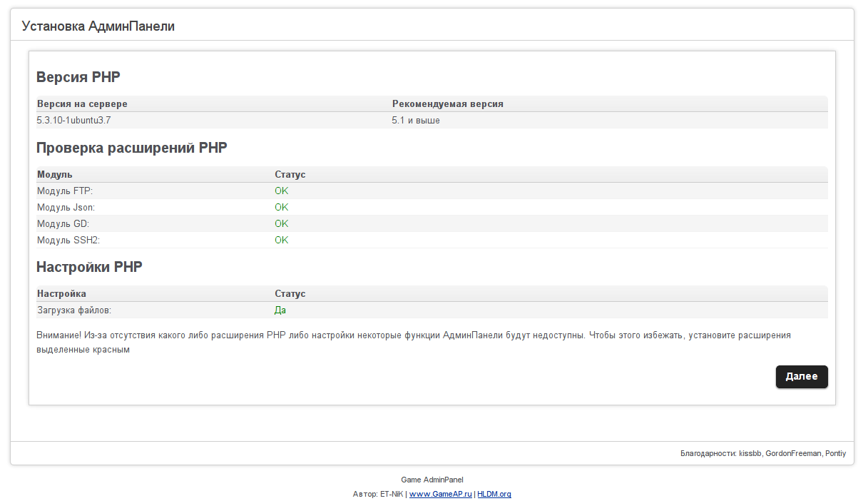This screenshot has height=501, width=868.
Task: Click the Рекомендуемая версия column header
Action: [447, 104]
